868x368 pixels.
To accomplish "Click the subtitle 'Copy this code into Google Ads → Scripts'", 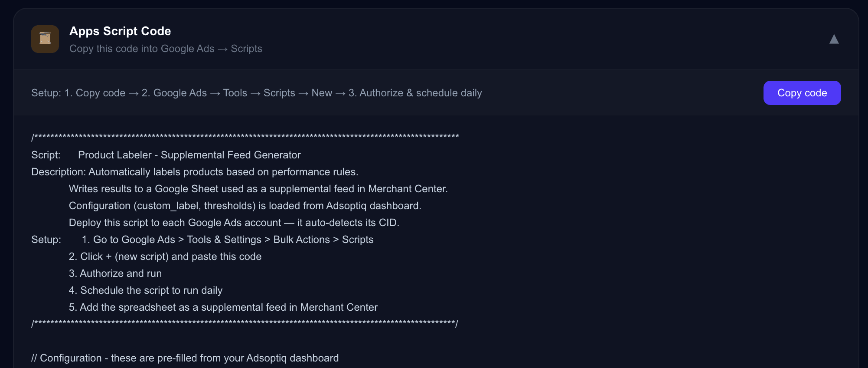I will coord(166,49).
